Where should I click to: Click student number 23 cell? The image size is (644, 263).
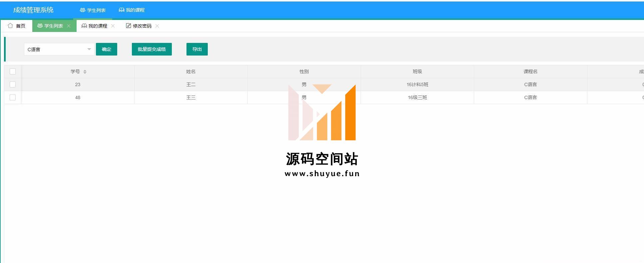point(78,84)
